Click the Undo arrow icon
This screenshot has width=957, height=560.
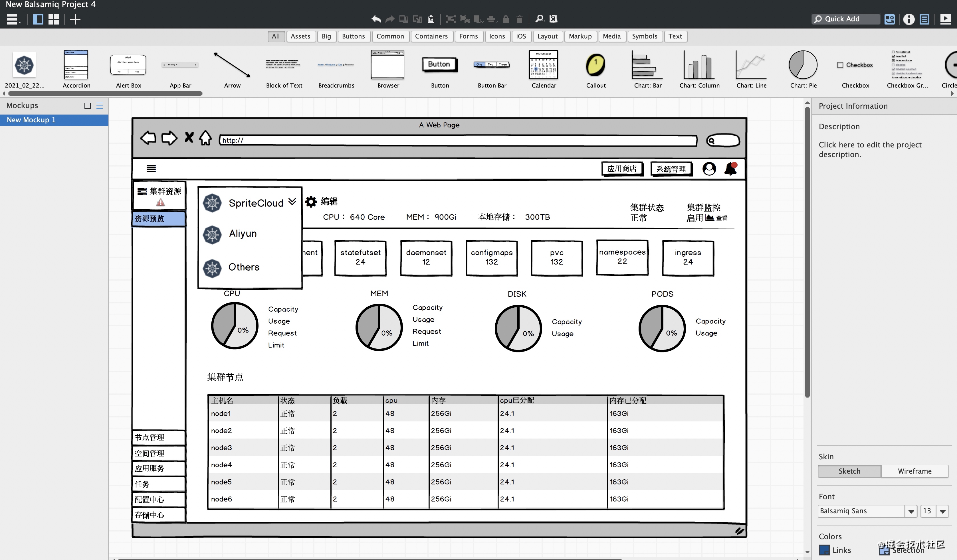tap(376, 19)
